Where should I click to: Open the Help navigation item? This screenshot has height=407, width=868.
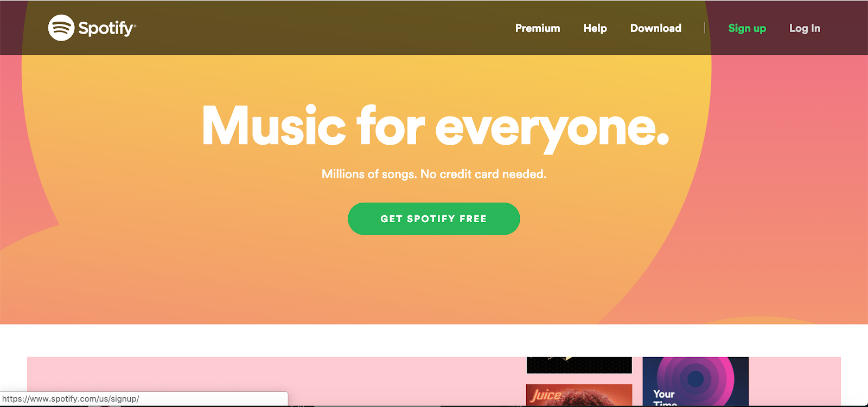[x=595, y=28]
